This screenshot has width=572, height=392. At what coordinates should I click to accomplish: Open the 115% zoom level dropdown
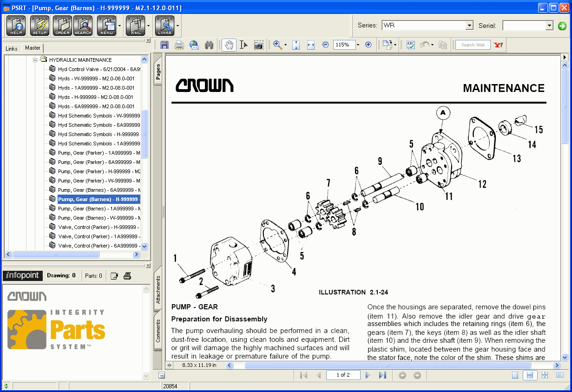pyautogui.click(x=358, y=45)
